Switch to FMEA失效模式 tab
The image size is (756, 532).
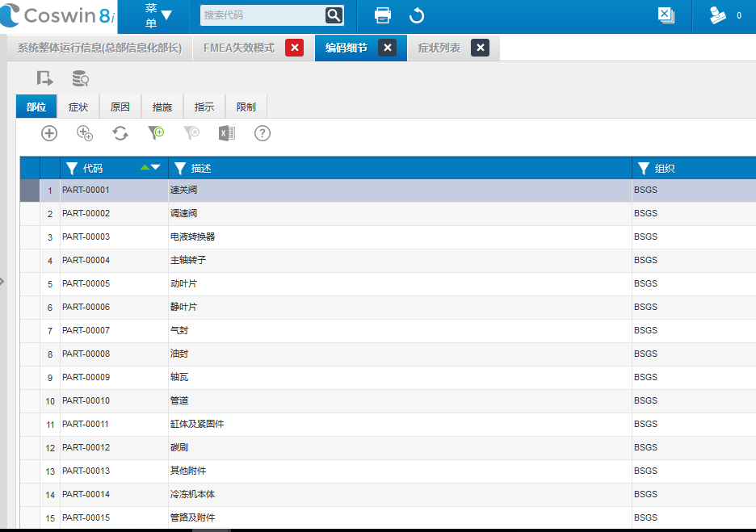pos(238,48)
